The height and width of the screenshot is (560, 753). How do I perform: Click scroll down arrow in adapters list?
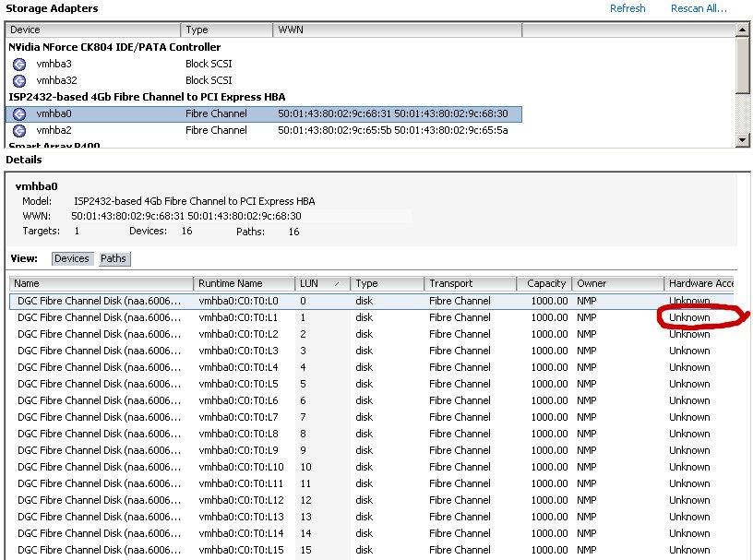click(x=743, y=140)
